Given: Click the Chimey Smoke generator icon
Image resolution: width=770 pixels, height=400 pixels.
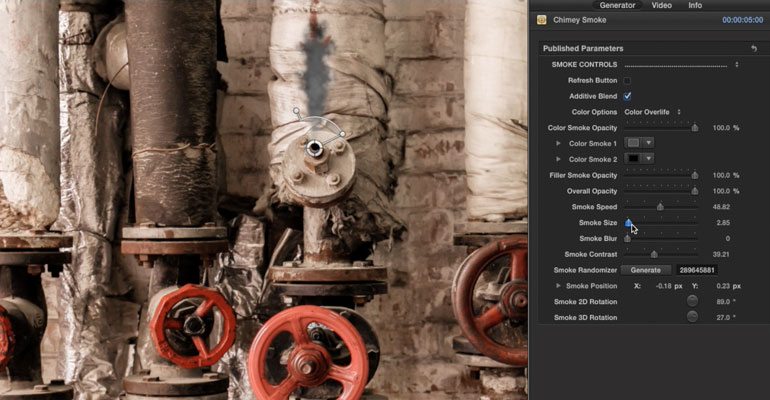Looking at the screenshot, I should tap(542, 20).
